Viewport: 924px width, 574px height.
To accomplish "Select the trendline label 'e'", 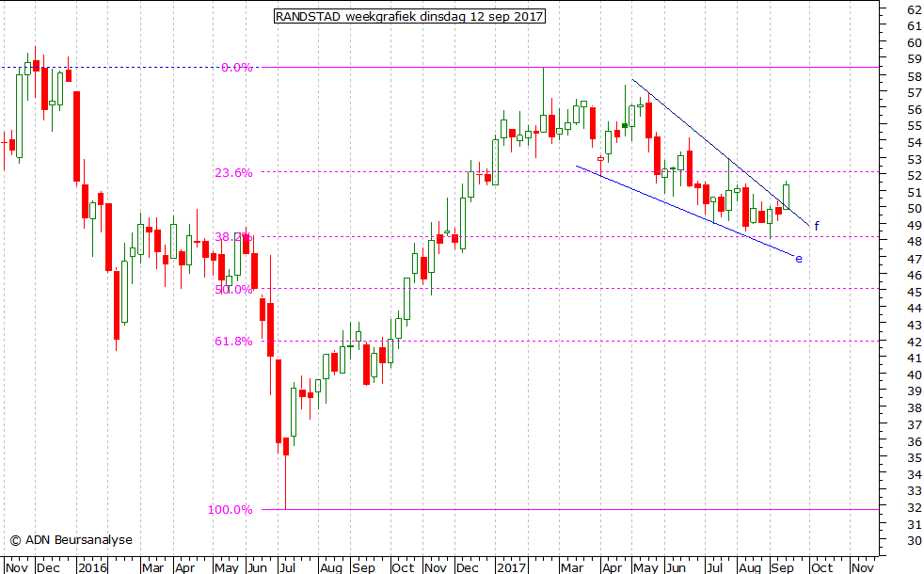I will [799, 259].
